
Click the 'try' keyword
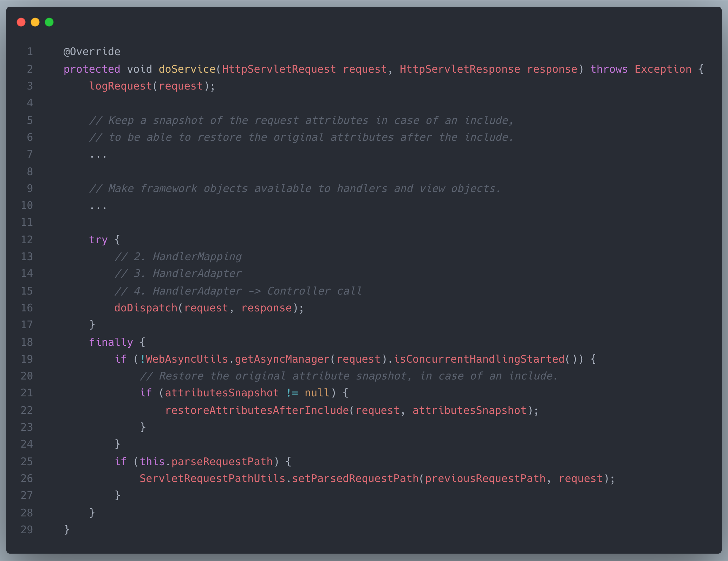(x=98, y=240)
